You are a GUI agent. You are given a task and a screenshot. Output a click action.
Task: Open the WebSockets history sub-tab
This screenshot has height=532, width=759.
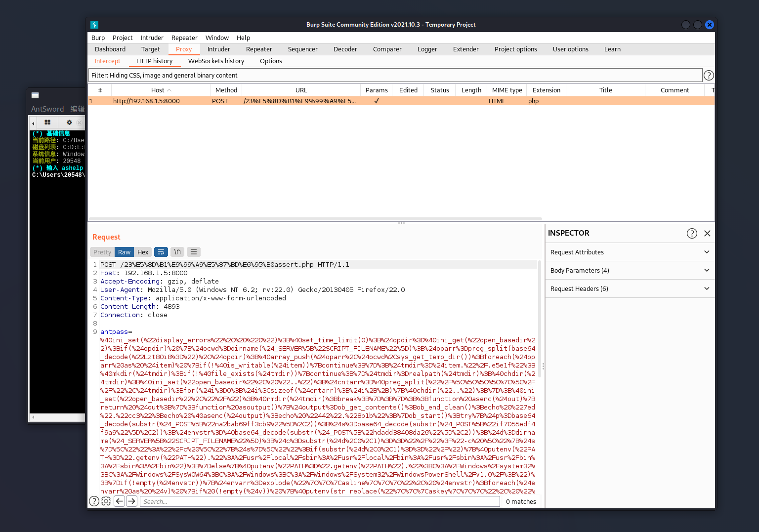[216, 61]
